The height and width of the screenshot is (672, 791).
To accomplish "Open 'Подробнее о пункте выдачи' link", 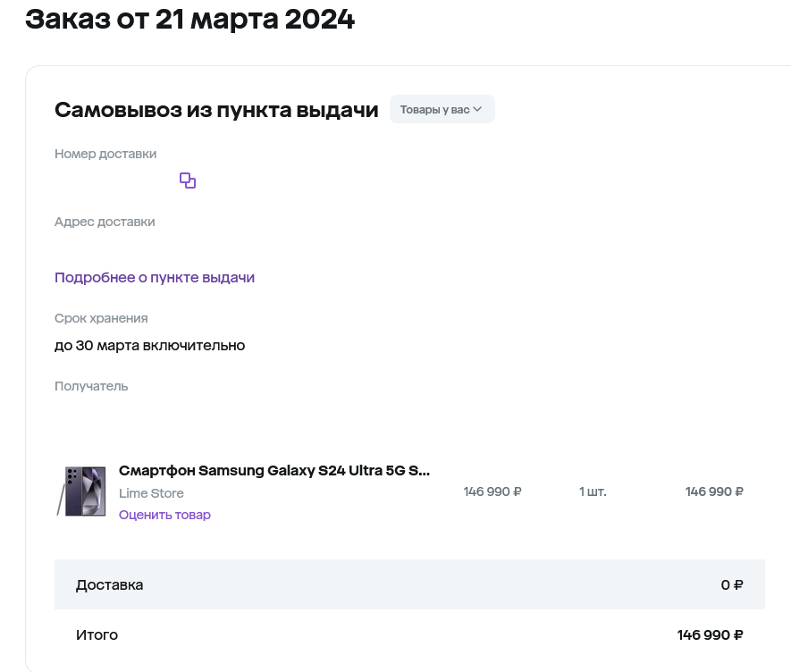I will (x=155, y=278).
